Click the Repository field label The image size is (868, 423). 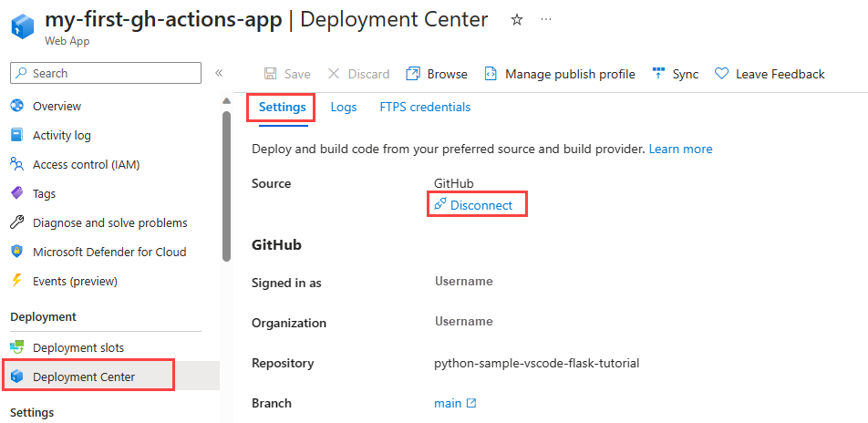(283, 364)
